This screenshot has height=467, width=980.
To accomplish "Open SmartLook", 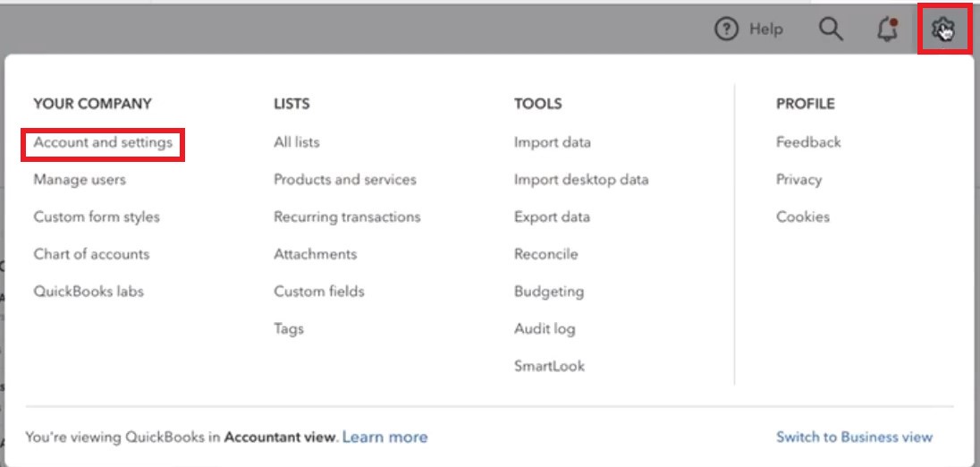I will tap(549, 366).
